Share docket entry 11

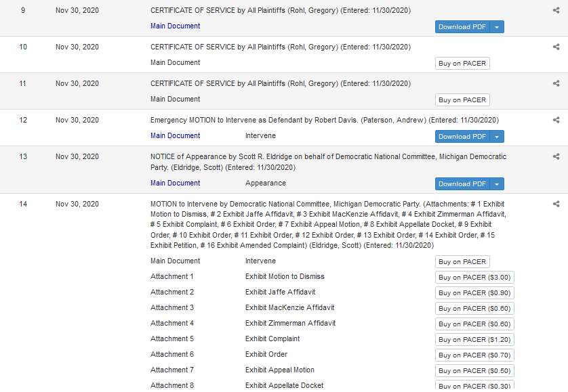pyautogui.click(x=556, y=83)
